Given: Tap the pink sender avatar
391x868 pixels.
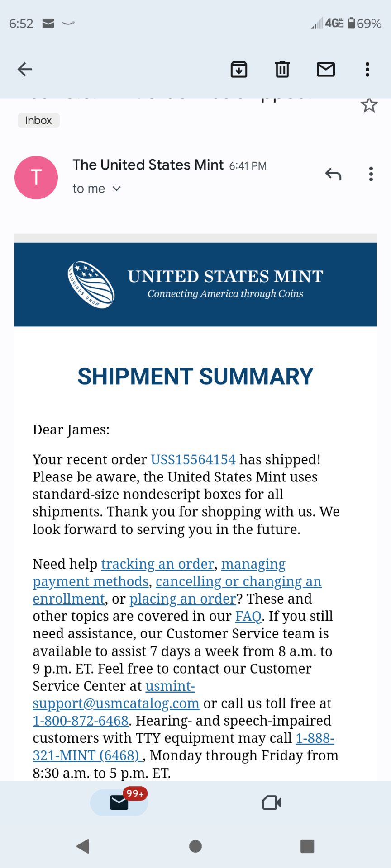Looking at the screenshot, I should (36, 178).
